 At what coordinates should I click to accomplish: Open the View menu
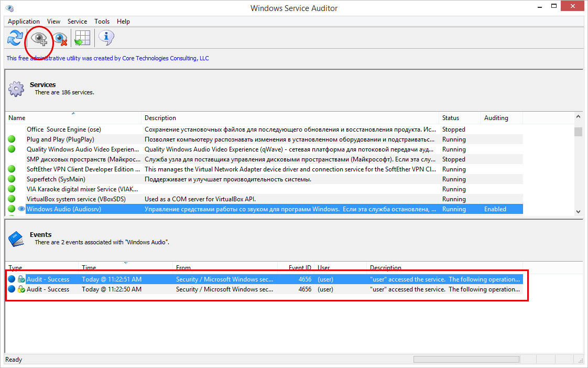tap(53, 21)
